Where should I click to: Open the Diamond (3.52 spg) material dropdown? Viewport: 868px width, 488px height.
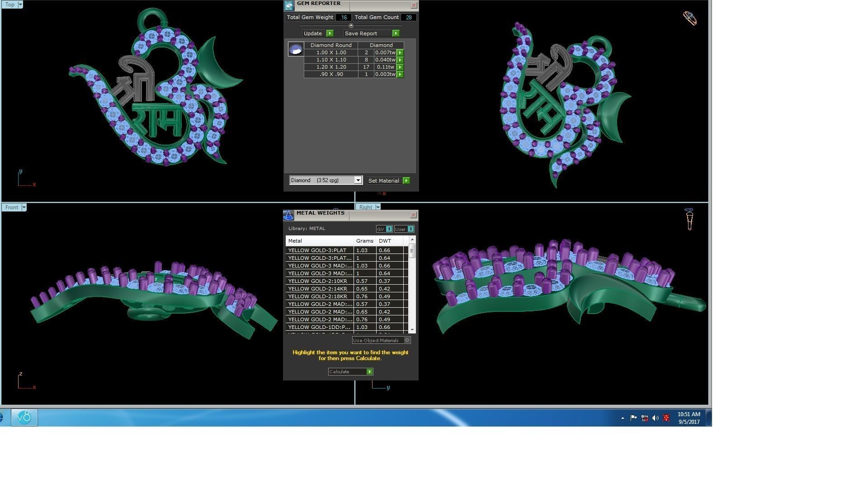pyautogui.click(x=358, y=180)
